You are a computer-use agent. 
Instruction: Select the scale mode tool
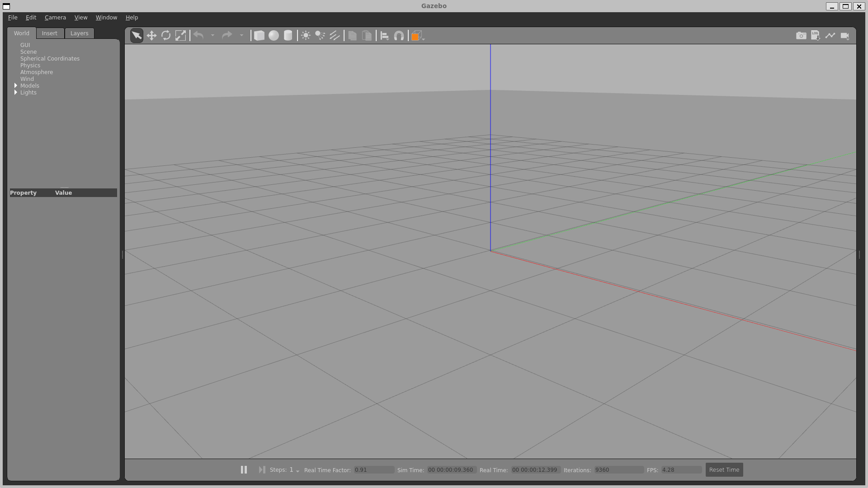point(180,36)
